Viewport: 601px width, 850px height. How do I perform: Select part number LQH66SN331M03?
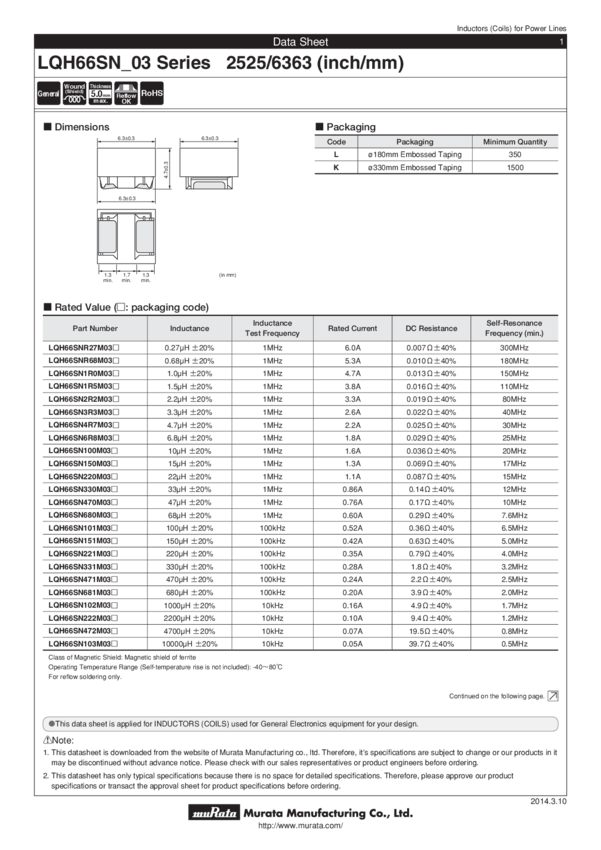[83, 566]
